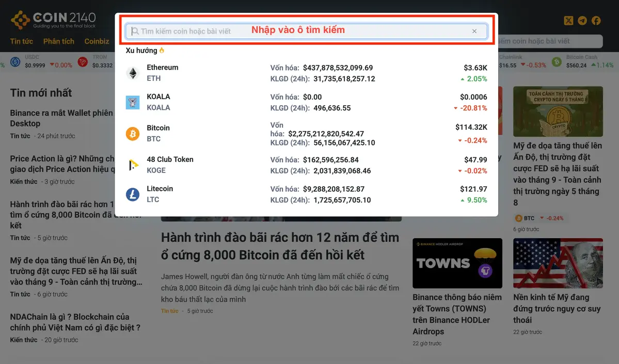619x364 pixels.
Task: Click the Ethereum coin icon in trending list
Action: [x=132, y=72]
